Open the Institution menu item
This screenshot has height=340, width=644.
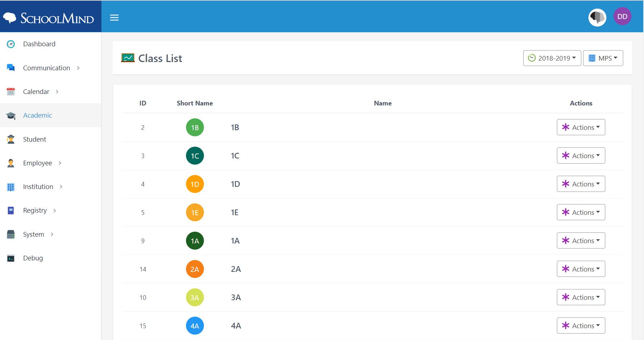click(x=51, y=186)
